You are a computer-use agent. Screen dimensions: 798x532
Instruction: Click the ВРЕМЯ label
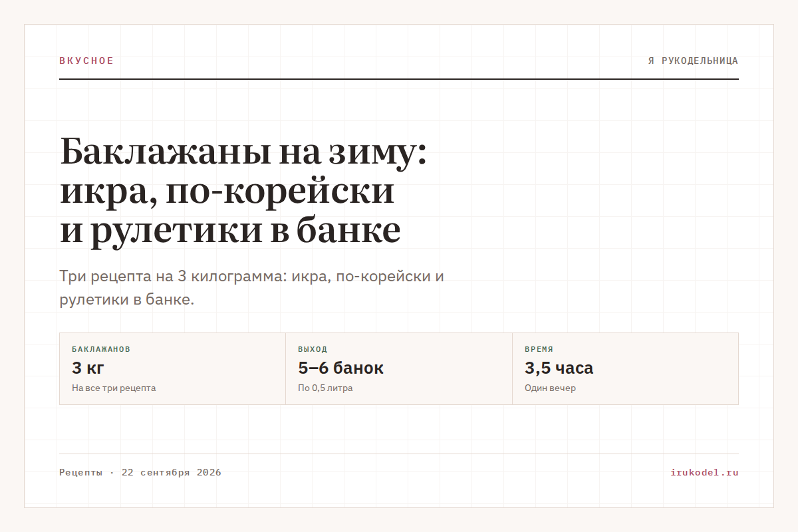pyautogui.click(x=539, y=349)
